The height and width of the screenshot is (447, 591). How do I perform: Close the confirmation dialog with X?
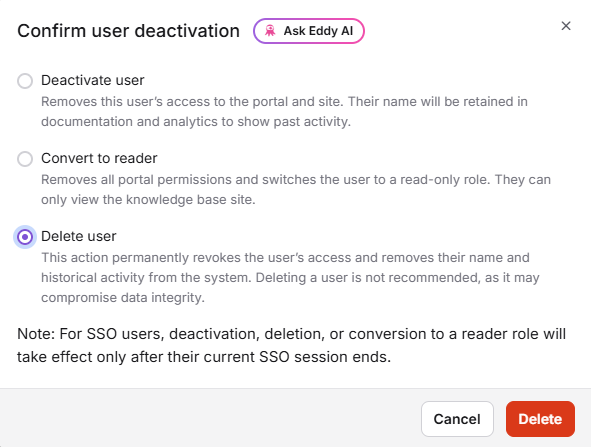click(x=566, y=26)
